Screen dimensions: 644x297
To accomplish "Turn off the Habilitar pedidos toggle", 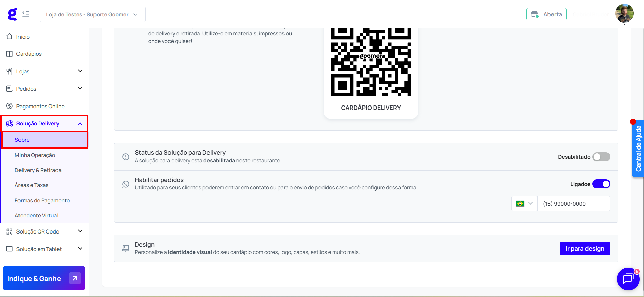I will pos(601,184).
